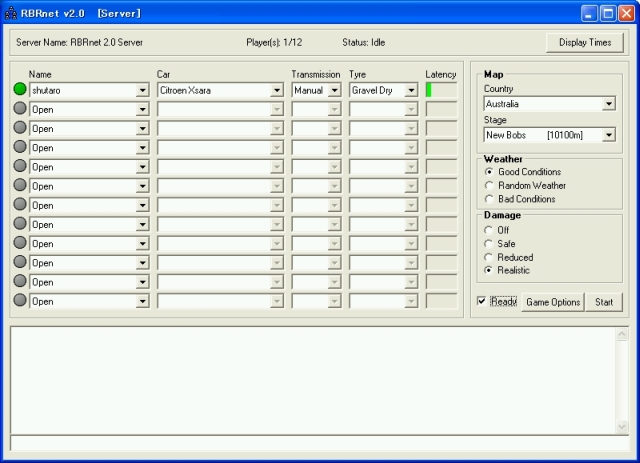Click the green status indicator next to shutaro
640x463 pixels.
tap(20, 90)
